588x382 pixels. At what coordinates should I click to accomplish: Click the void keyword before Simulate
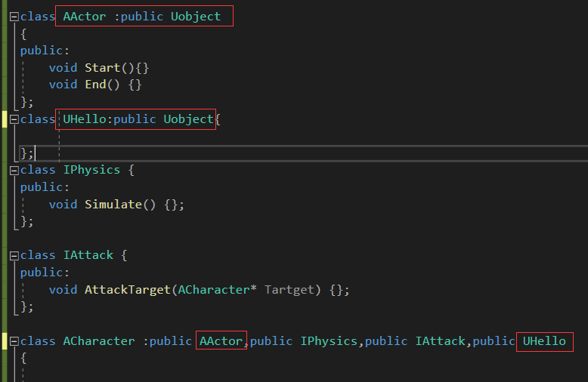pyautogui.click(x=63, y=205)
